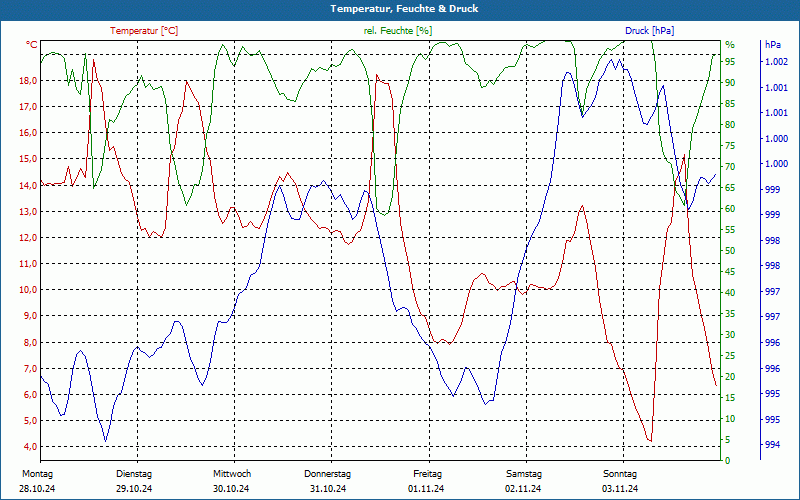The image size is (800, 500).
Task: Click the green 70 humidity axis value
Action: coord(730,167)
